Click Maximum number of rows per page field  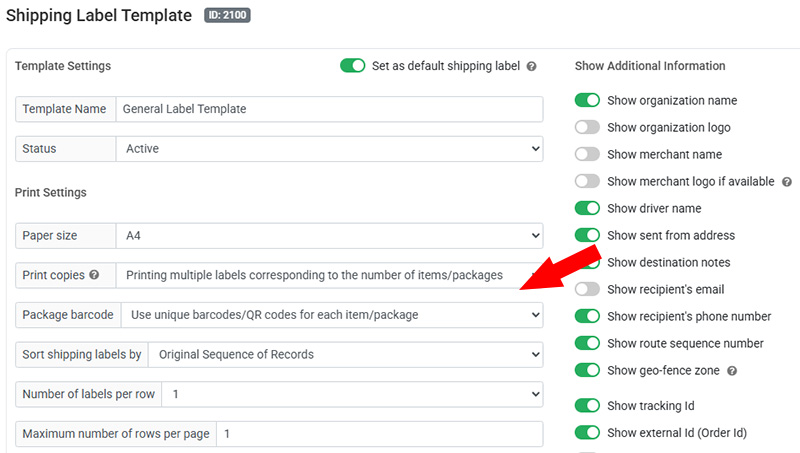tap(380, 434)
